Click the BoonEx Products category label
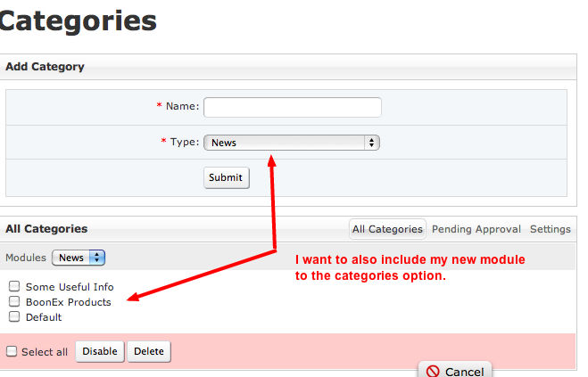Screen dimensions: 588x377 (x=69, y=301)
